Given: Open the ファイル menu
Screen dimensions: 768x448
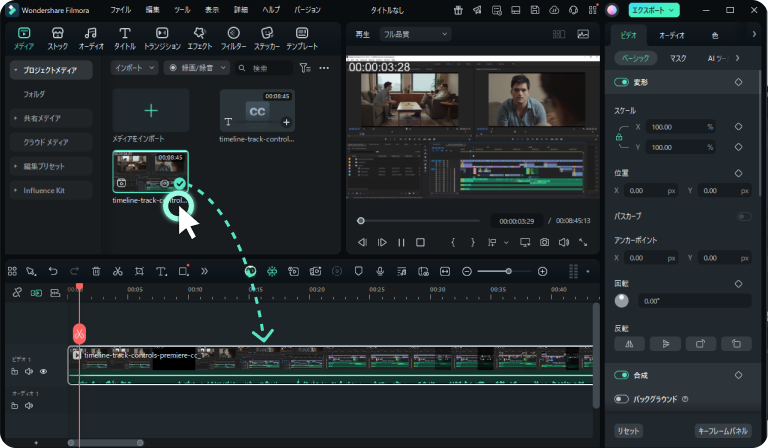Looking at the screenshot, I should click(x=120, y=10).
